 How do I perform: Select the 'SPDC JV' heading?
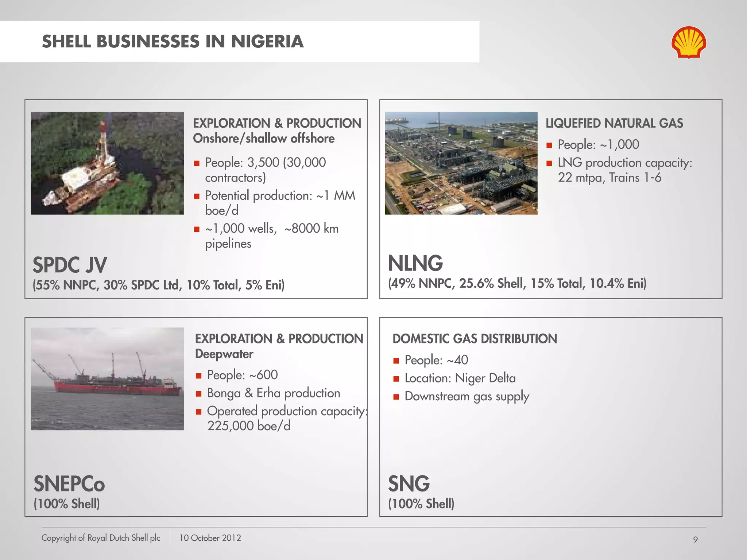(70, 265)
